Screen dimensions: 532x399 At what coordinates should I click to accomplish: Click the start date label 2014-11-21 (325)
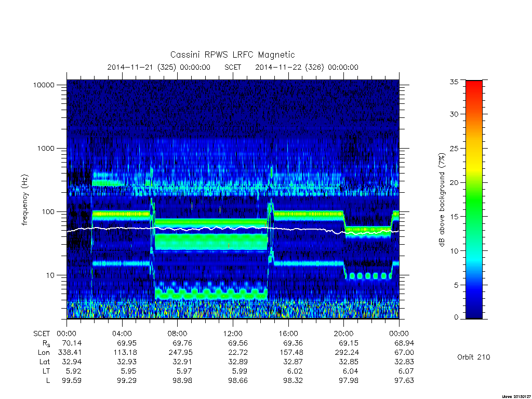click(141, 67)
